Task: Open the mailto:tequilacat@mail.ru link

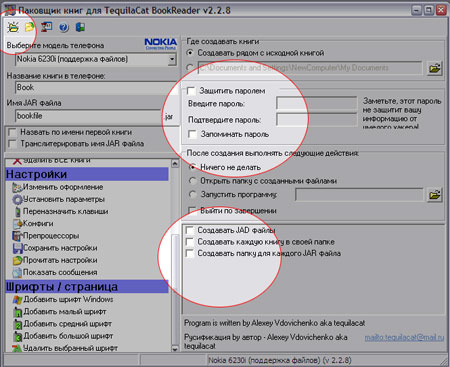Action: tap(404, 338)
